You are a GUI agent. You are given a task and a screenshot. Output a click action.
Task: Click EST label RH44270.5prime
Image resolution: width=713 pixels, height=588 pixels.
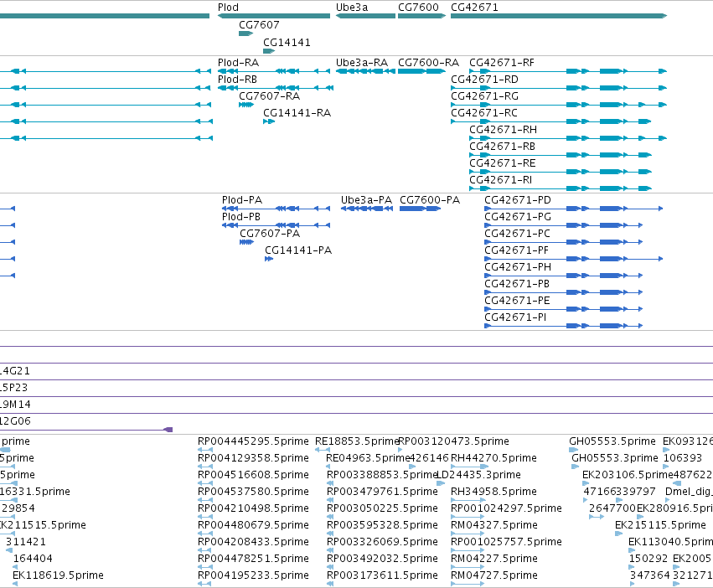point(493,458)
